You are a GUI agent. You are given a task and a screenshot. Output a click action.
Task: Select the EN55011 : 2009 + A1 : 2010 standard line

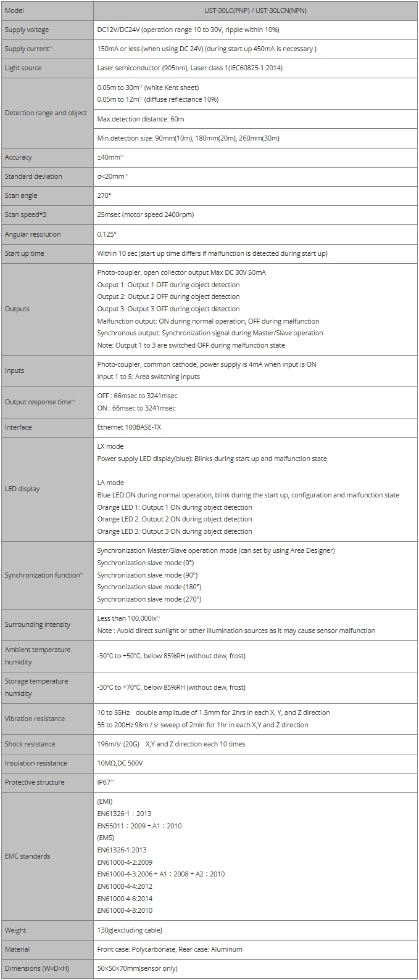pos(139,826)
